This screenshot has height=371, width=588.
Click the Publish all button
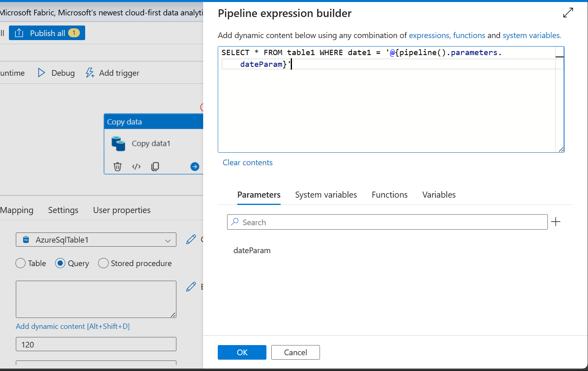[47, 33]
